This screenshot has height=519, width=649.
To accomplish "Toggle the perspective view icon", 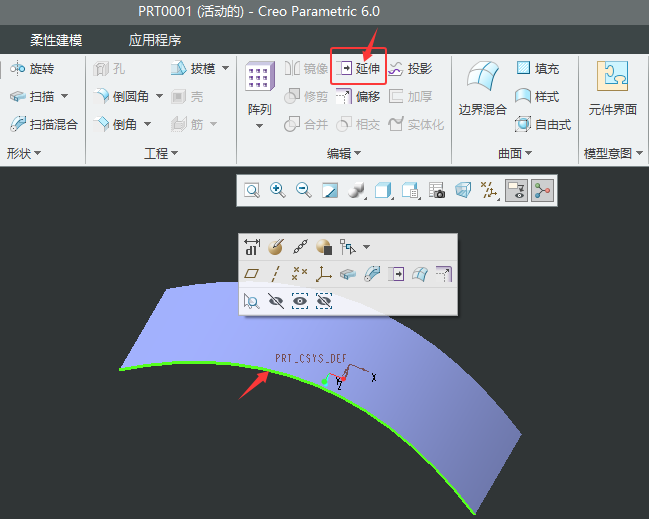I will tap(463, 191).
